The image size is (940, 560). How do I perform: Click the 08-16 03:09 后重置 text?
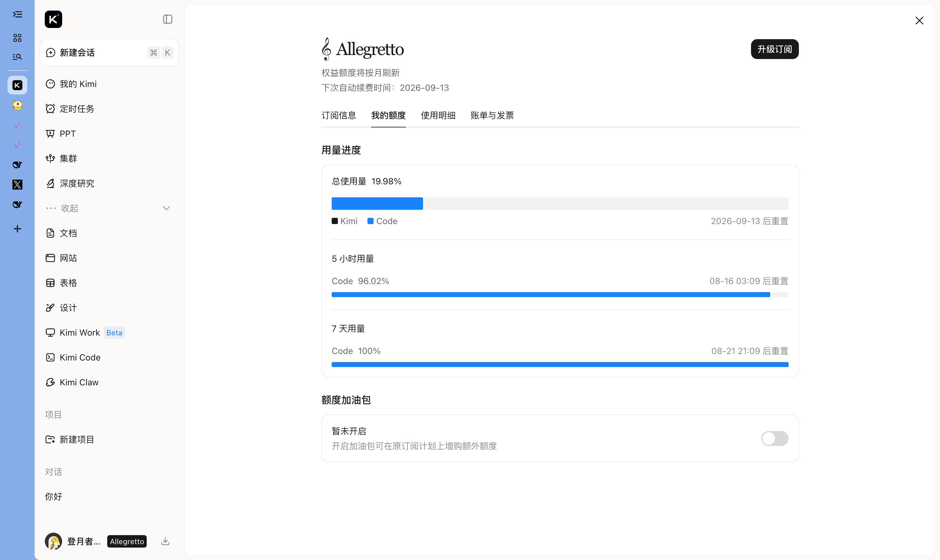749,281
